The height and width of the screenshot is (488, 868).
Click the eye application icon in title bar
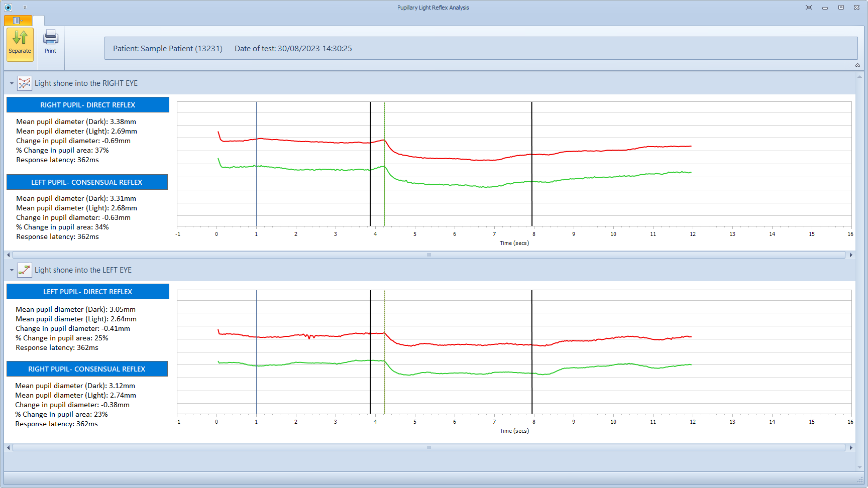pyautogui.click(x=8, y=8)
